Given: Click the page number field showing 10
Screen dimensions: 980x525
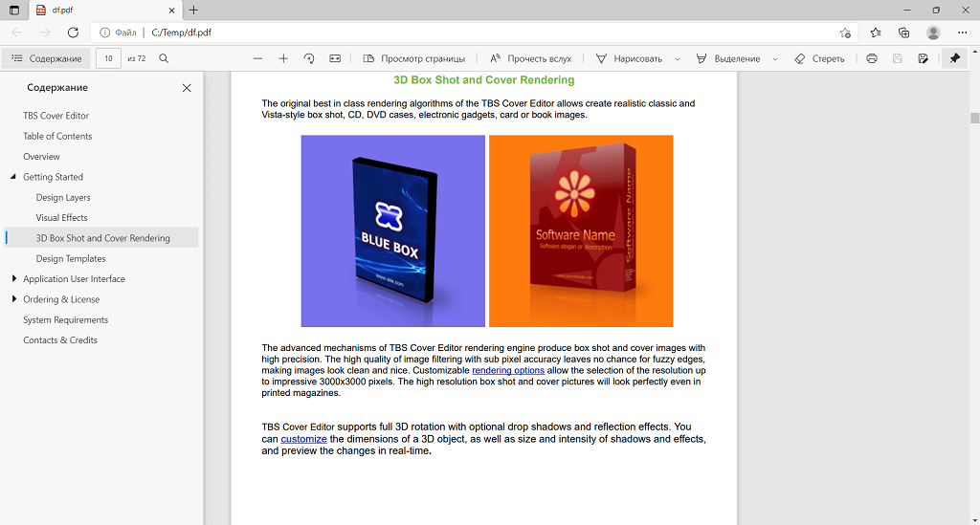Looking at the screenshot, I should (x=108, y=58).
